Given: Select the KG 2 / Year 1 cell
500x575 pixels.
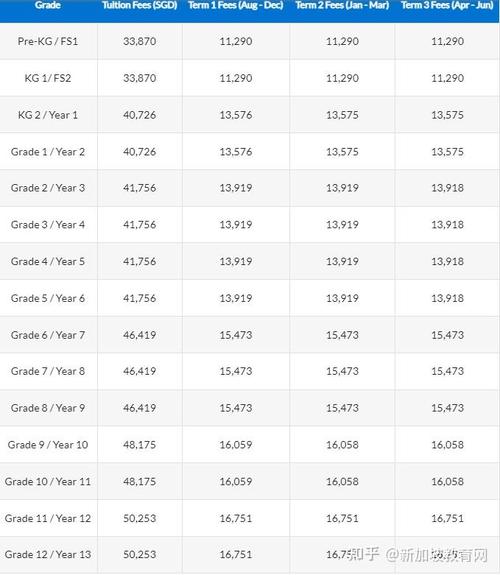Looking at the screenshot, I should (x=48, y=115).
